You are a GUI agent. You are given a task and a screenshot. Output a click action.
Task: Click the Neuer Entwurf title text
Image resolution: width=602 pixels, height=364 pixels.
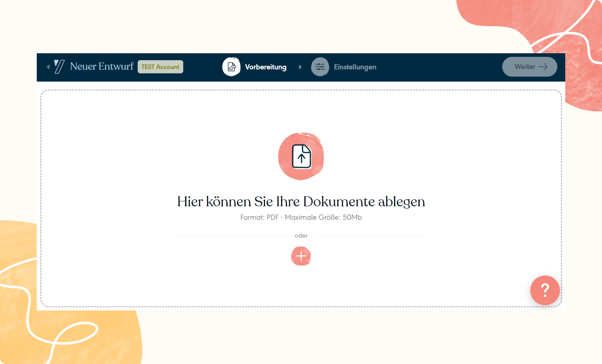pyautogui.click(x=102, y=66)
